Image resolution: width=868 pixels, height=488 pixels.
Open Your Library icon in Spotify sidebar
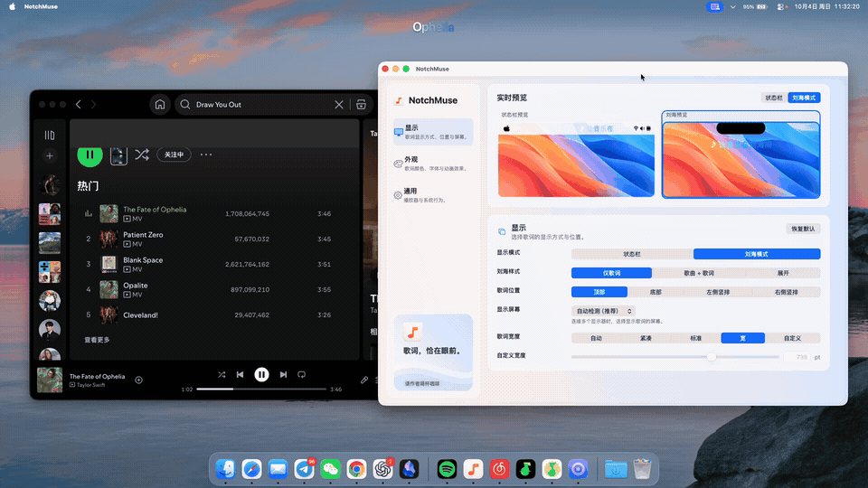coord(49,135)
